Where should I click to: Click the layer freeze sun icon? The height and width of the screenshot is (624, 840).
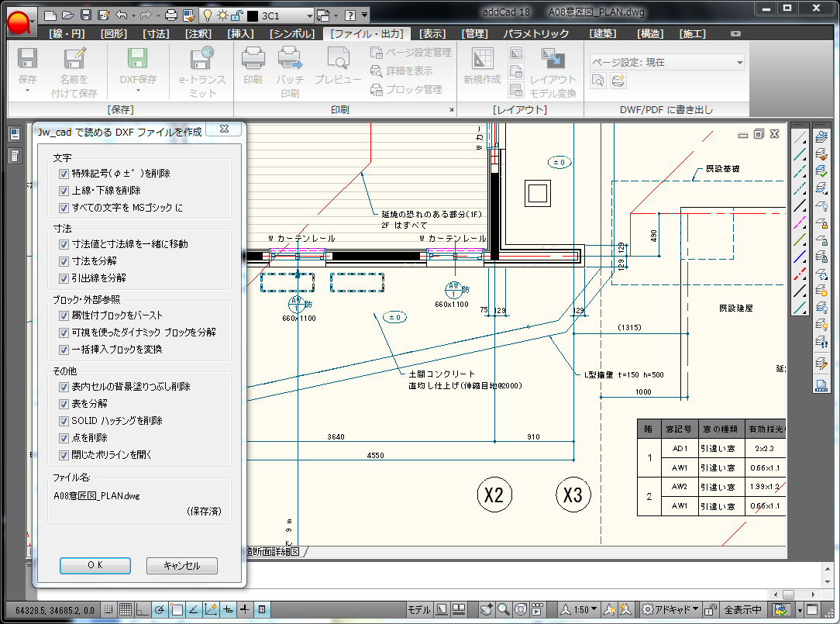[222, 15]
